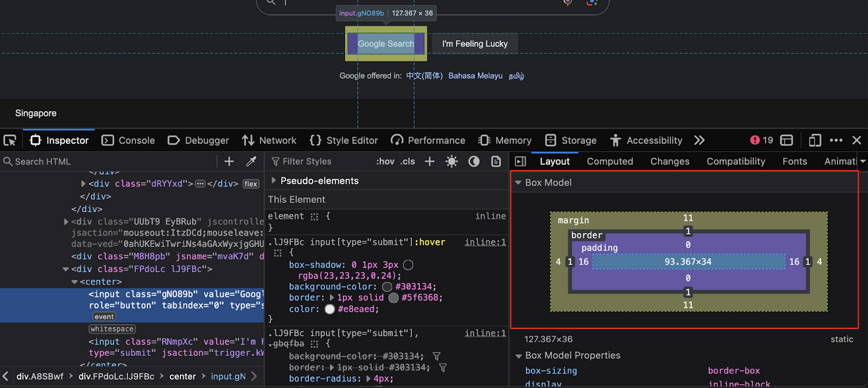Collapse the Box Model Properties section

(518, 355)
